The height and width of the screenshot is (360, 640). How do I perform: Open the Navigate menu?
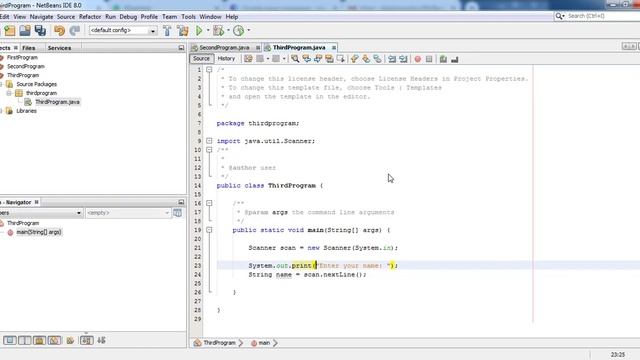click(x=41, y=17)
